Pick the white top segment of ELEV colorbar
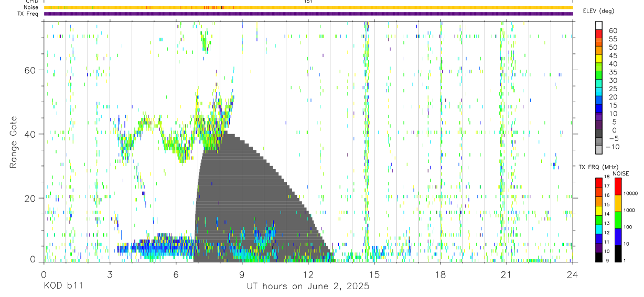Image resolution: width=644 pixels, height=297 pixels. click(x=599, y=26)
